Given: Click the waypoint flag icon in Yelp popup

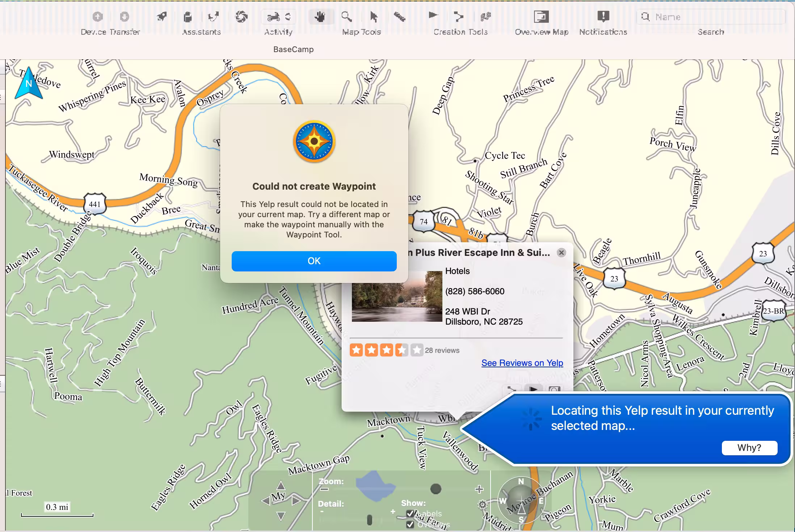Looking at the screenshot, I should [533, 390].
